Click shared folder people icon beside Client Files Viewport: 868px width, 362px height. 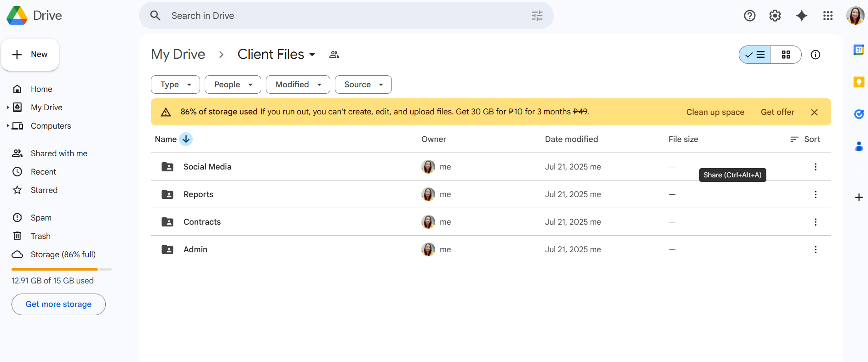(334, 55)
